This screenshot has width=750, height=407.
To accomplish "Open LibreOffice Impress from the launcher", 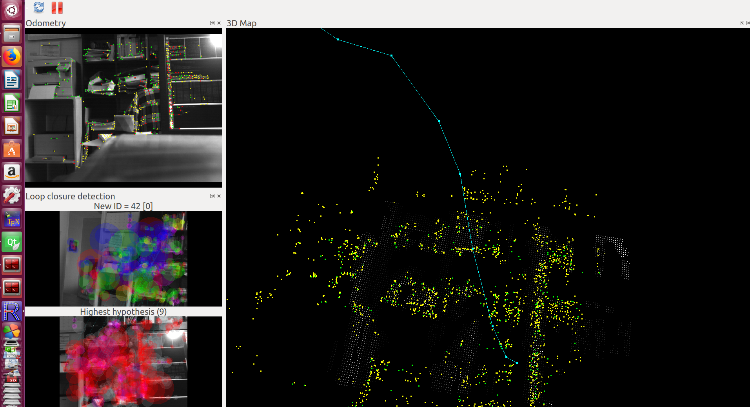I will [12, 126].
